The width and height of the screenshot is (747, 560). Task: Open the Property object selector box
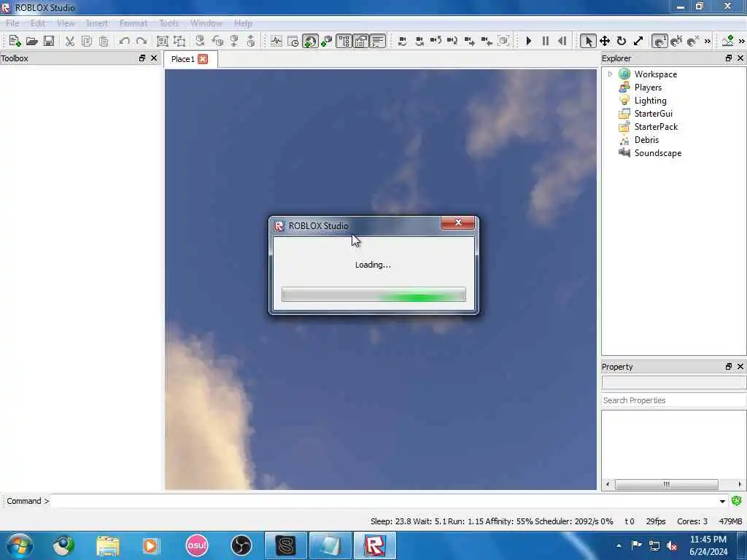[673, 382]
